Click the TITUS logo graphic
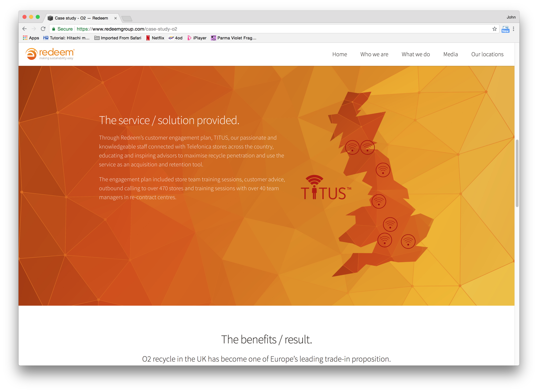This screenshot has height=392, width=538. (326, 188)
